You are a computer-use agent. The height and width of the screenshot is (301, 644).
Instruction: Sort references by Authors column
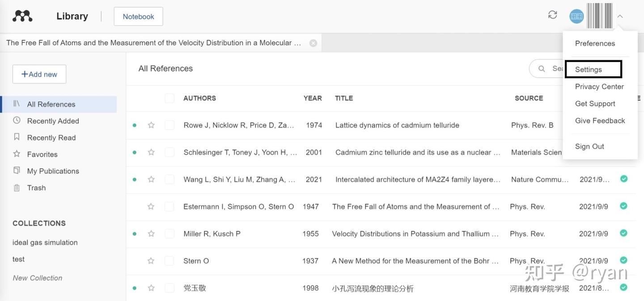coord(199,98)
